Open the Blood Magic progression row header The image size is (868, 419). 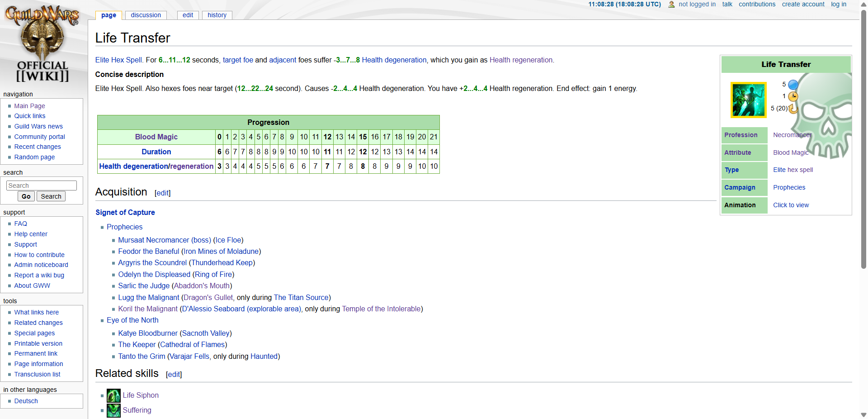(156, 137)
